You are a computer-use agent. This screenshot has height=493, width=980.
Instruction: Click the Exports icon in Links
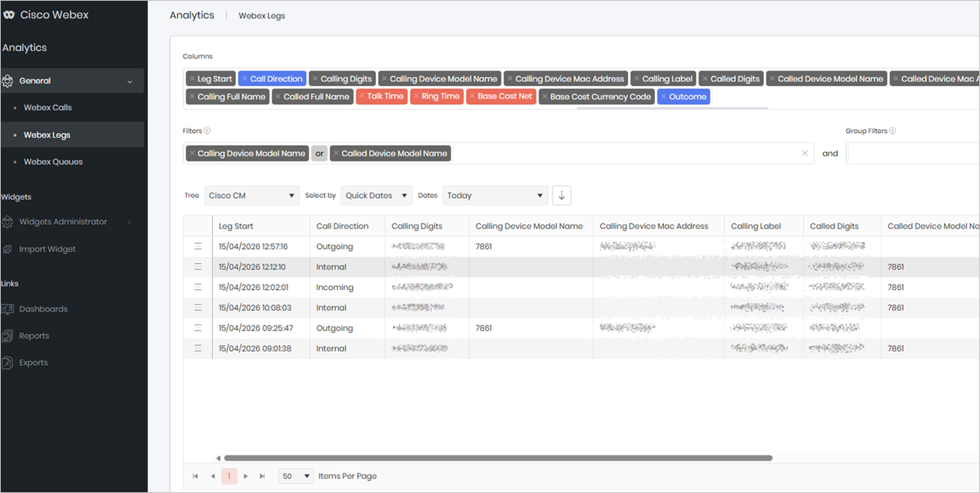click(x=8, y=363)
